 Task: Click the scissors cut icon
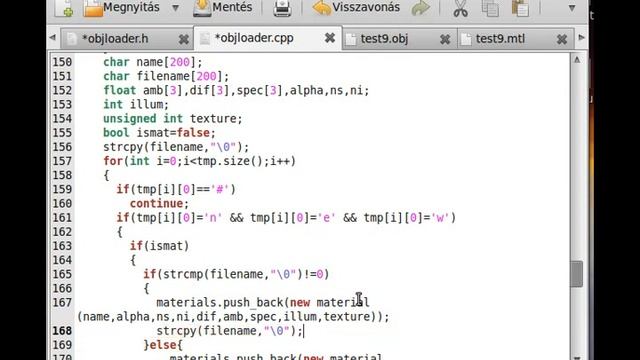[460, 9]
